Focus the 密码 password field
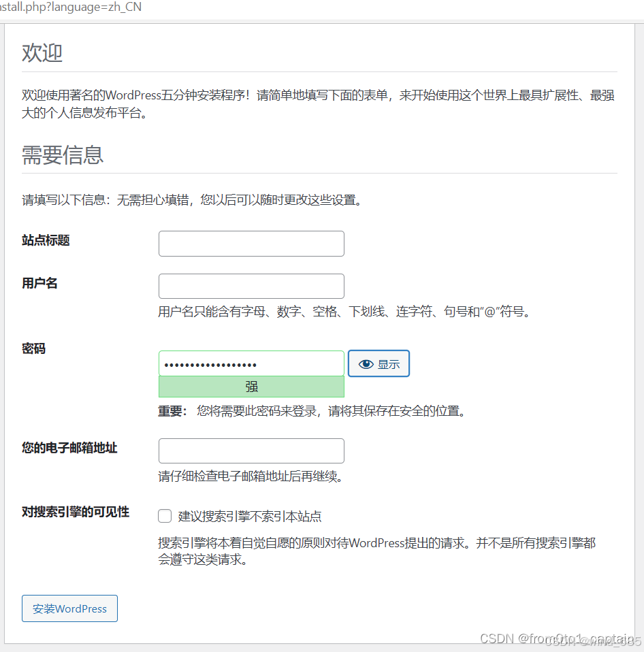The image size is (644, 652). click(251, 364)
